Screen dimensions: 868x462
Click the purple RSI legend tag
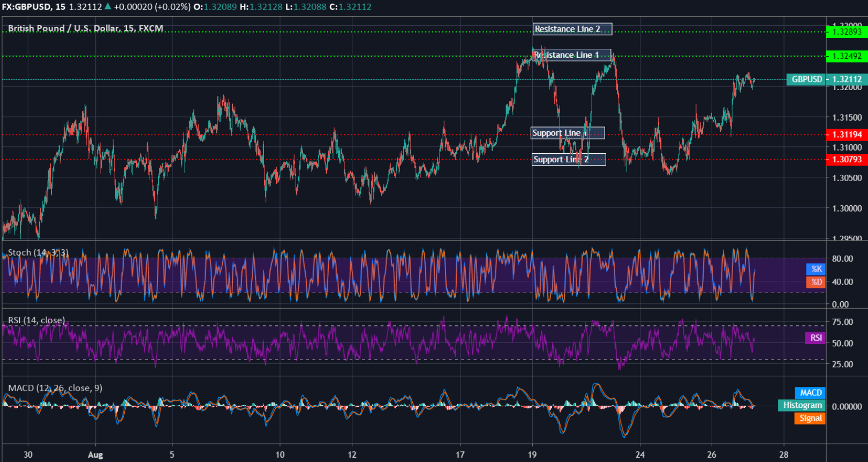pos(816,338)
